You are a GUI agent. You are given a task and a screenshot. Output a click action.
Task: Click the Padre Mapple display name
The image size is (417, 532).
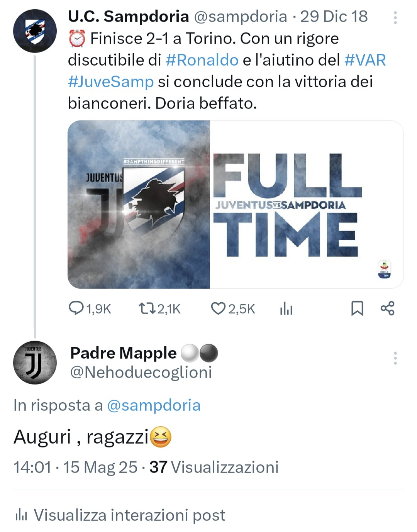tap(123, 353)
